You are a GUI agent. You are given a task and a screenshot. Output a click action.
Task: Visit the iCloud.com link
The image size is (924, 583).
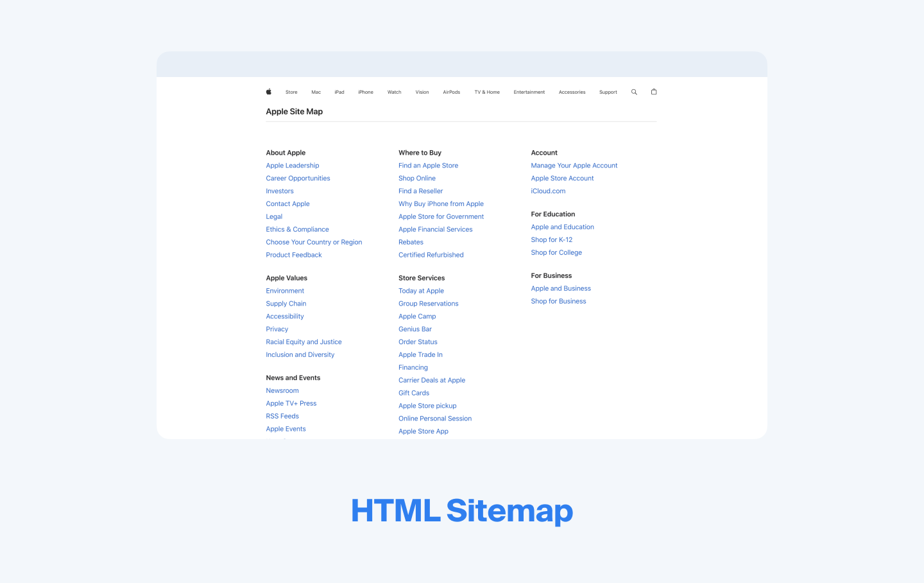click(x=549, y=191)
